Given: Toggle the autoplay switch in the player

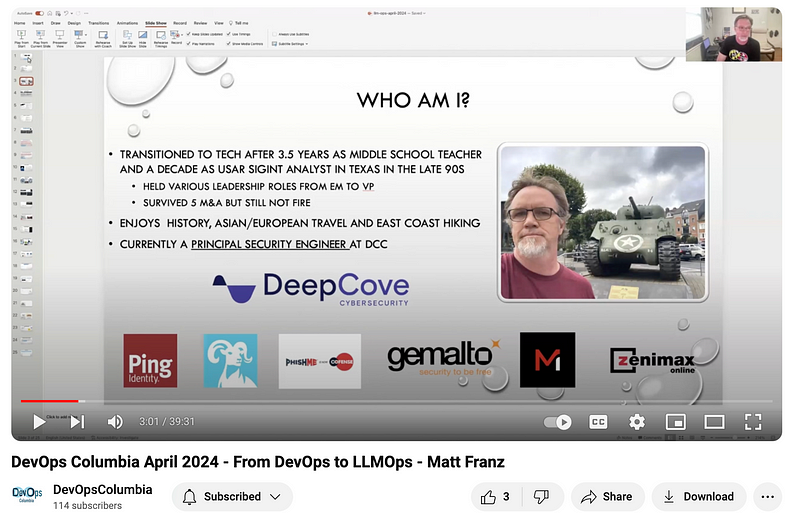Looking at the screenshot, I should [557, 422].
